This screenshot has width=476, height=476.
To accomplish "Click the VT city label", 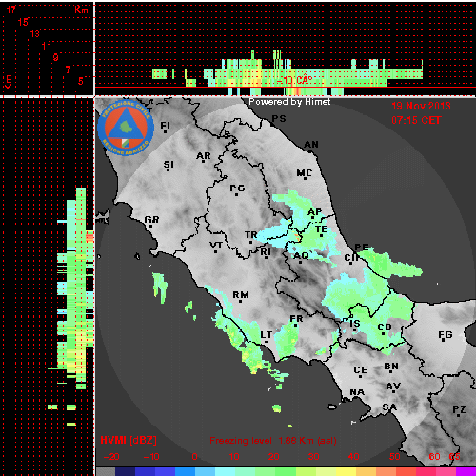I will tap(216, 246).
